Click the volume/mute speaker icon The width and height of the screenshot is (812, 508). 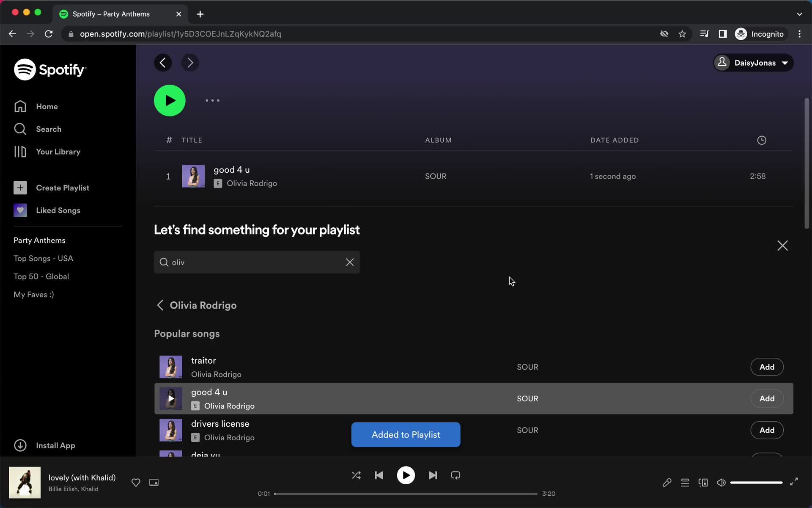[721, 482]
